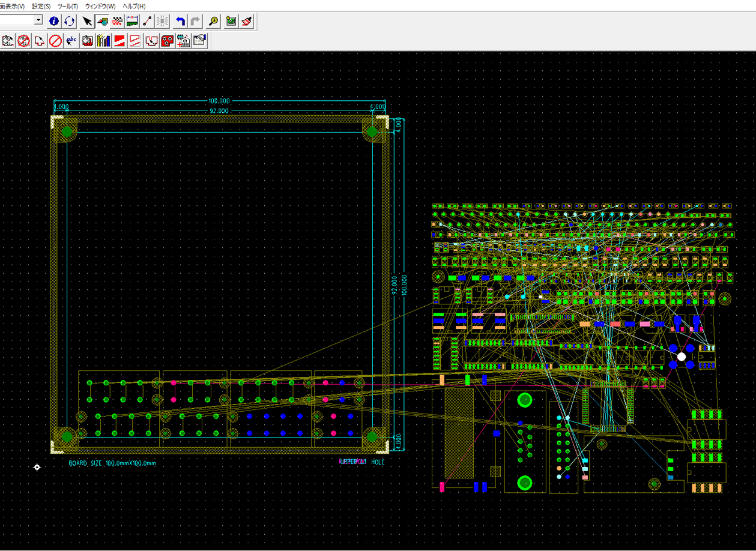Viewport: 756px width, 551px height.
Task: Select the black arrow pointer tool
Action: [x=87, y=21]
